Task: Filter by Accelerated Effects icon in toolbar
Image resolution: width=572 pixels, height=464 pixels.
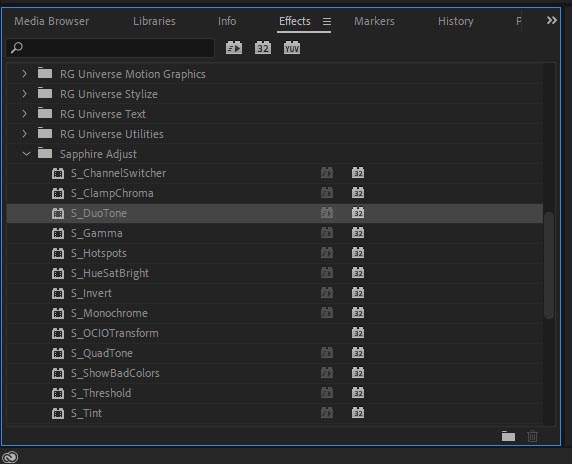Action: pos(234,48)
